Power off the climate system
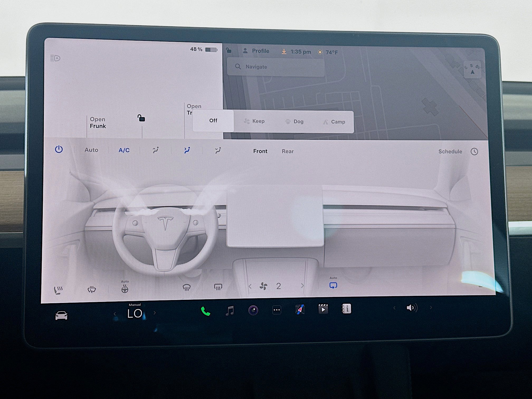 [x=59, y=149]
